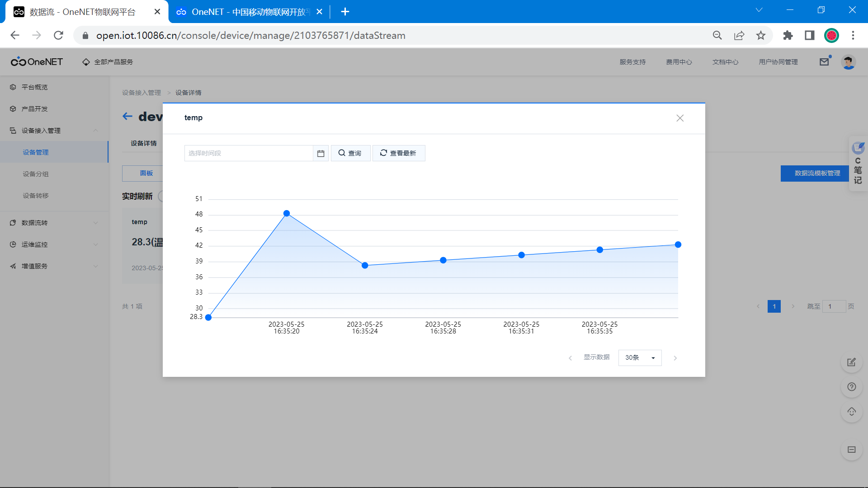Click the OneNET logo in the header
The image size is (868, 488).
point(37,62)
